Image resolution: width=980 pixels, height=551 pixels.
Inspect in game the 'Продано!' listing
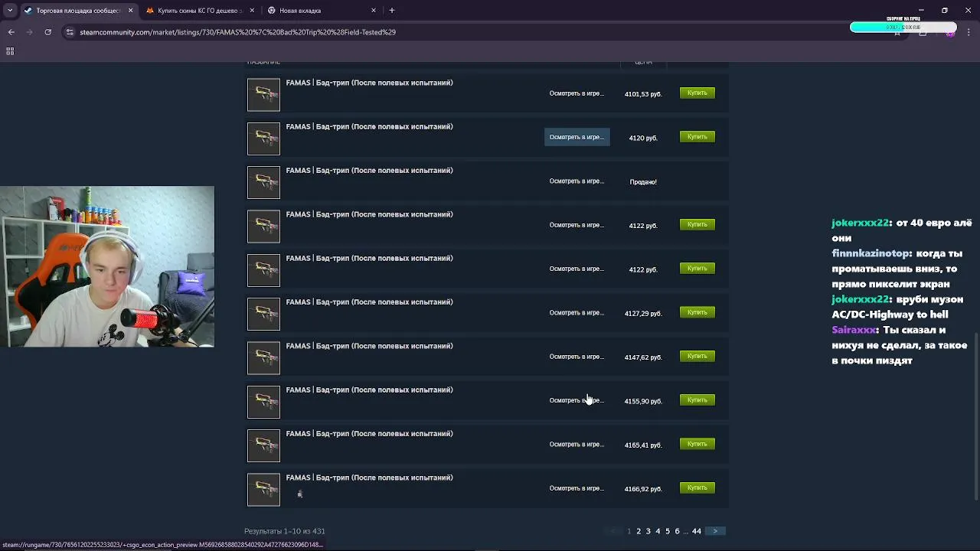577,181
